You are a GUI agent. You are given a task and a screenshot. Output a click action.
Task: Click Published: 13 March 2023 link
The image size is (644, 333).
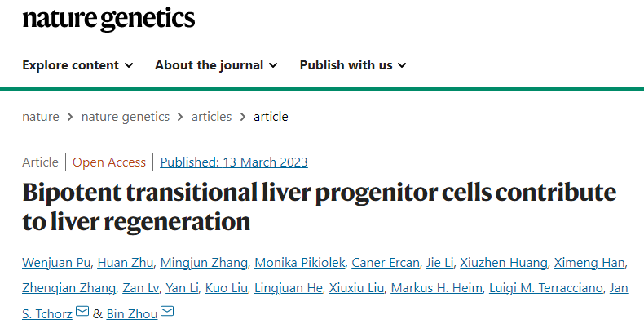(234, 162)
